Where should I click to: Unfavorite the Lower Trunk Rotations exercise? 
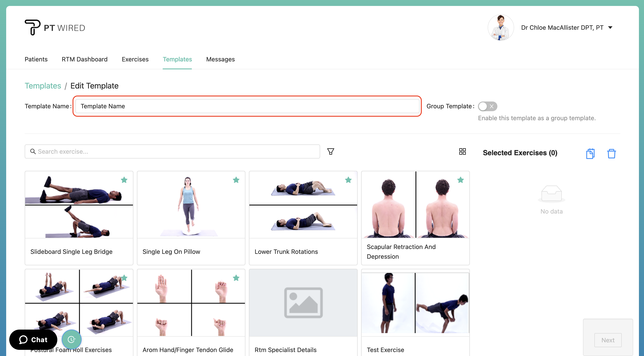point(348,180)
